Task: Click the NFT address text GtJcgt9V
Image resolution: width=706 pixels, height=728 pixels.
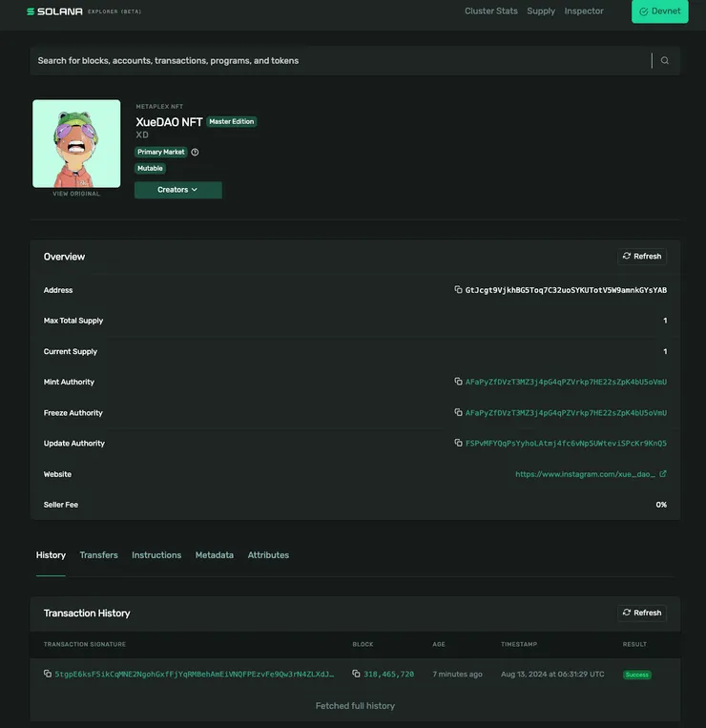Action: coord(566,290)
